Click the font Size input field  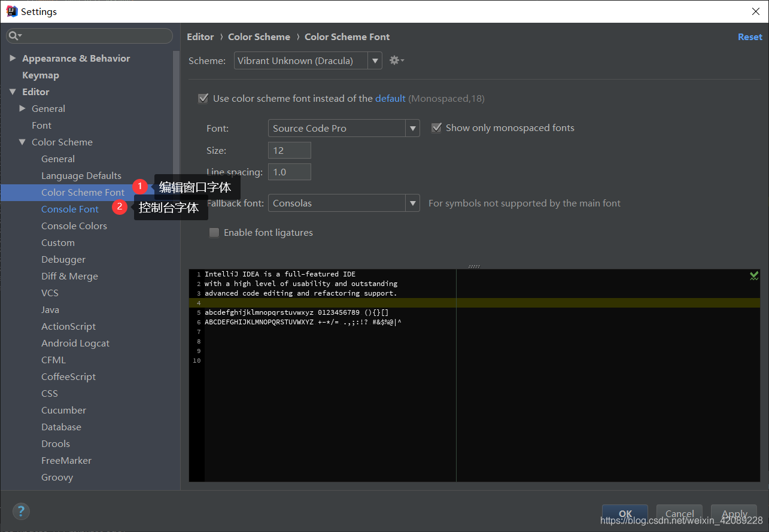coord(290,150)
